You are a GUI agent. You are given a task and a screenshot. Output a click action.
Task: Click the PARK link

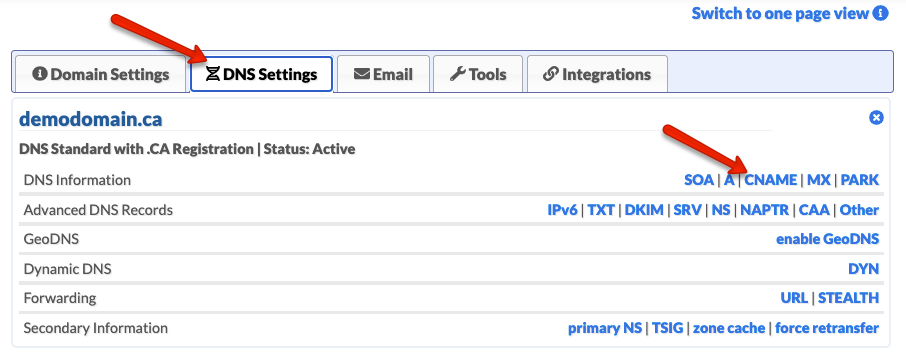(x=860, y=180)
